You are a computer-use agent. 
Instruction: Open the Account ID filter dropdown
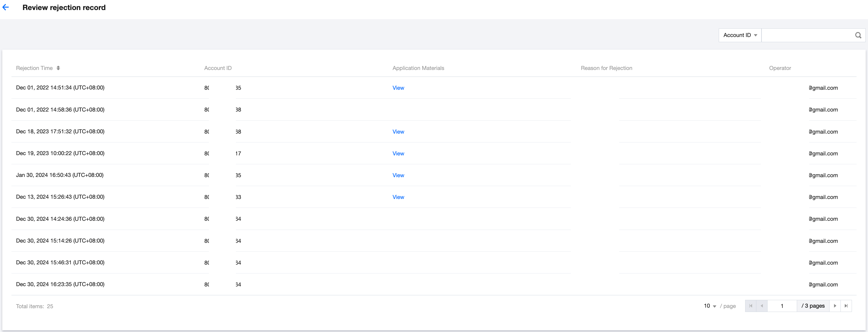click(740, 35)
